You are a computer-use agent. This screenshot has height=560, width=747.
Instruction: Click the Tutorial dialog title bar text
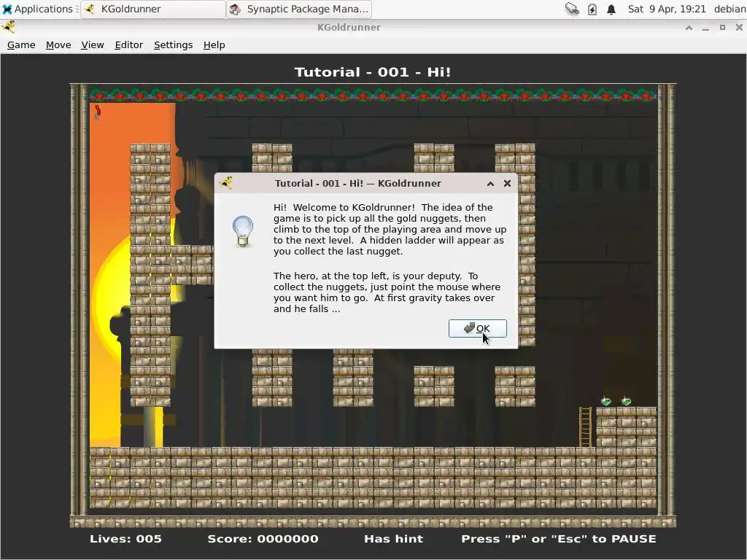[x=358, y=183]
